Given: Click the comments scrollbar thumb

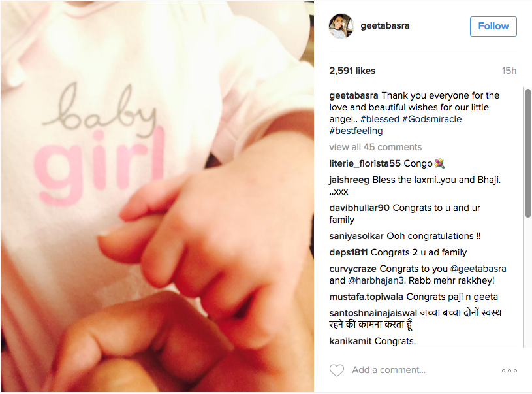Looking at the screenshot, I should pyautogui.click(x=528, y=153).
